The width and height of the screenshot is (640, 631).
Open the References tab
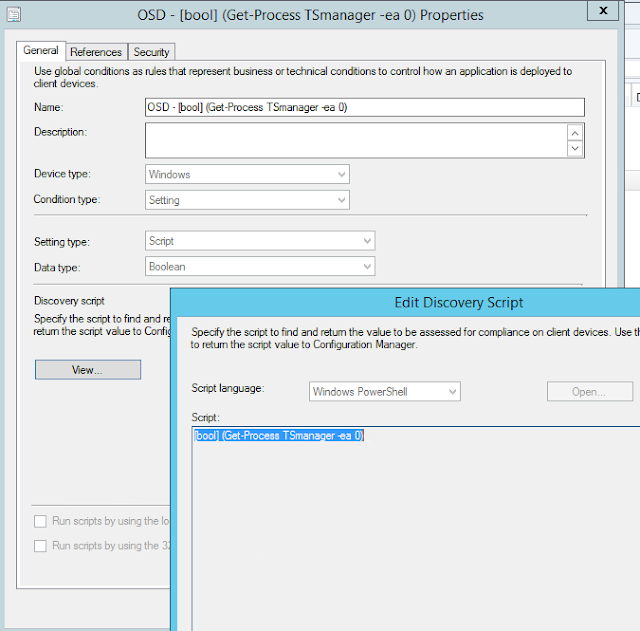(x=96, y=52)
